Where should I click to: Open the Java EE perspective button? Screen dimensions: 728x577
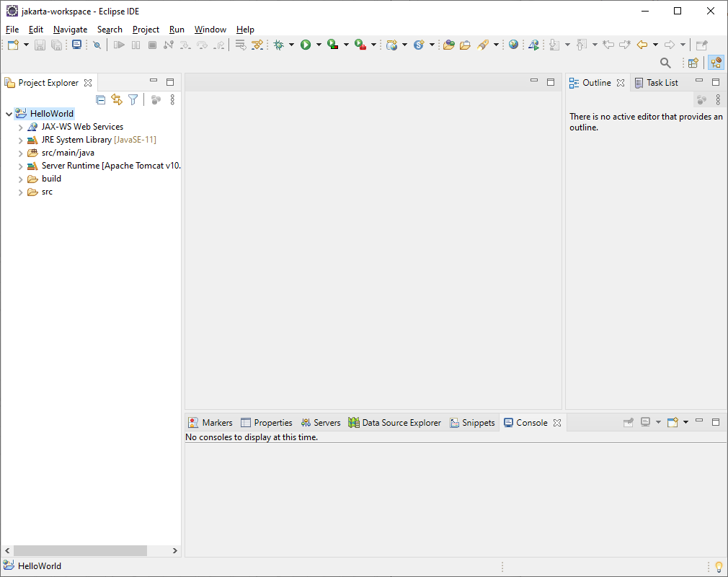(716, 63)
